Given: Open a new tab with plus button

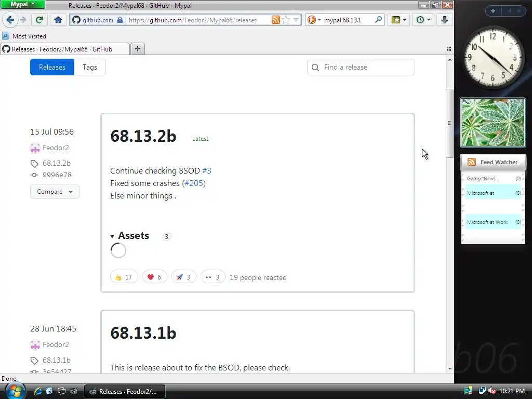Looking at the screenshot, I should pyautogui.click(x=137, y=49).
